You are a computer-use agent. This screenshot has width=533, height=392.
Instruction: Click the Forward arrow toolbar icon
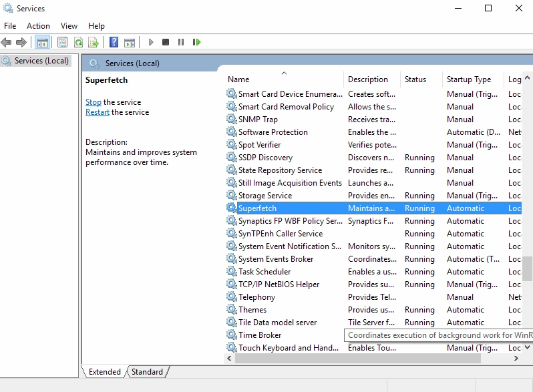click(x=21, y=42)
